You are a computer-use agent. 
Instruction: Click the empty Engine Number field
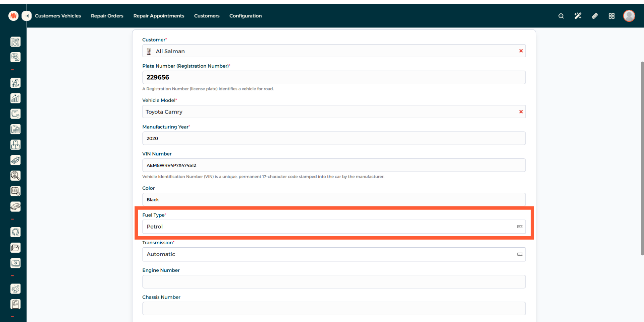click(x=333, y=282)
